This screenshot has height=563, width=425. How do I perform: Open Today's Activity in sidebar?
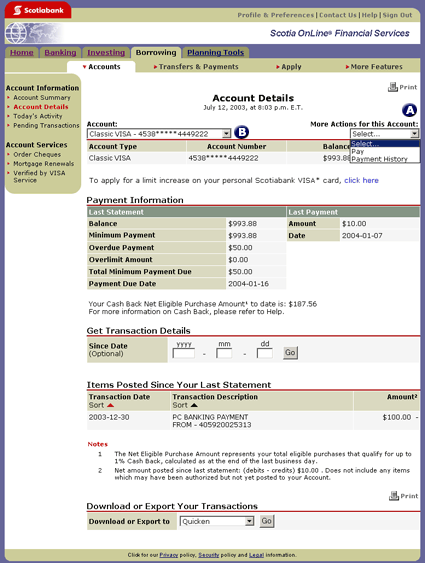coord(38,116)
